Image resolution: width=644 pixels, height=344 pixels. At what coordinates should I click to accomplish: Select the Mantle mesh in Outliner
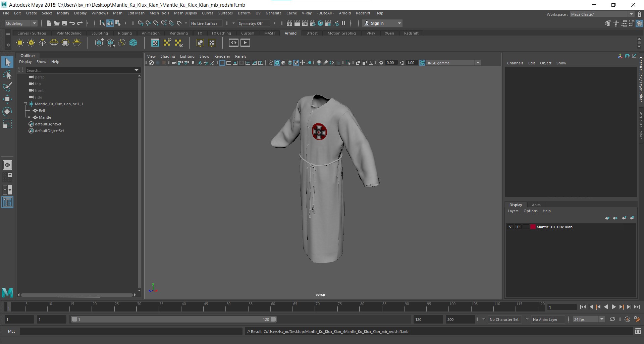pos(45,117)
